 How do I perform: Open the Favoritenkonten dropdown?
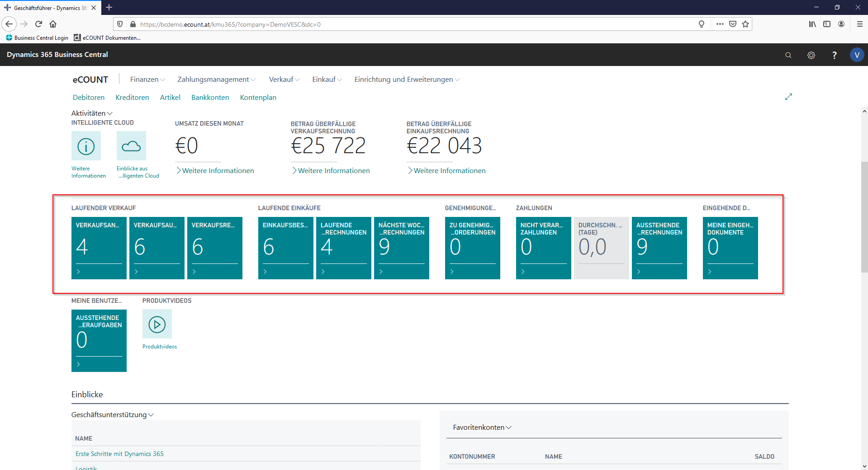click(x=482, y=427)
